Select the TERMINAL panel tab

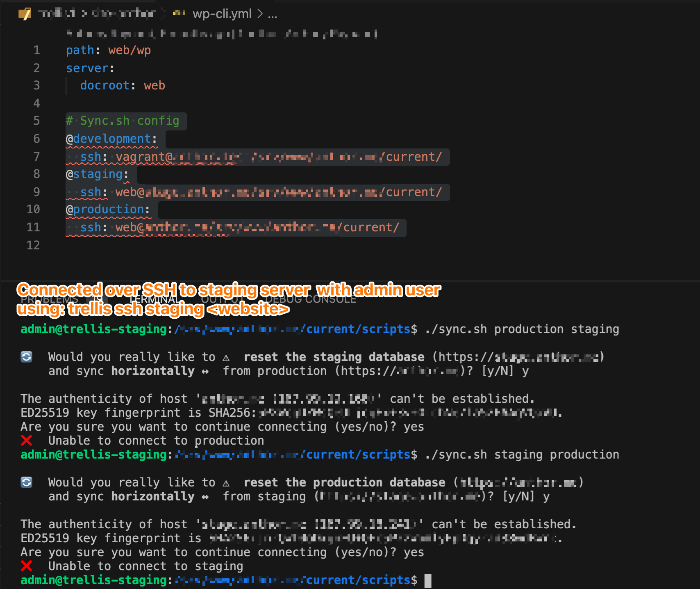(154, 299)
